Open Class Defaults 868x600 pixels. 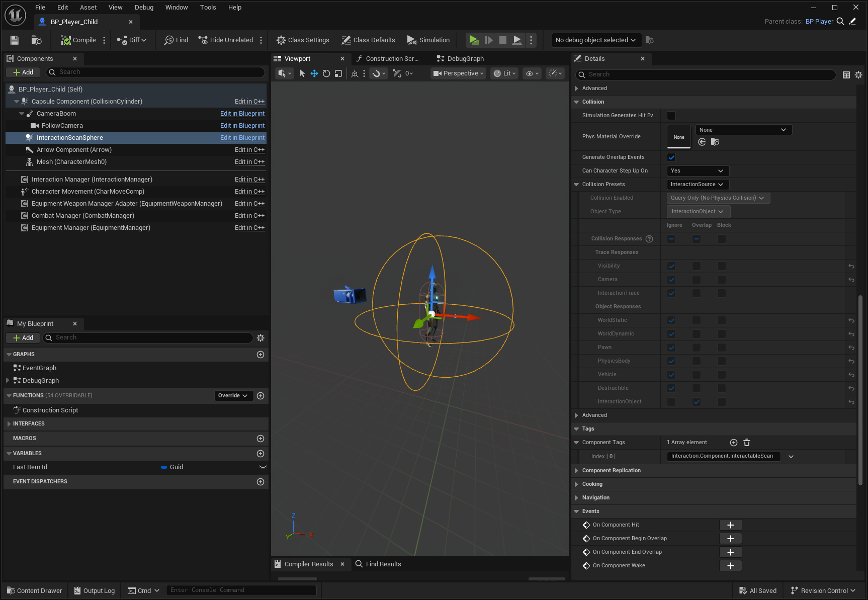(368, 40)
